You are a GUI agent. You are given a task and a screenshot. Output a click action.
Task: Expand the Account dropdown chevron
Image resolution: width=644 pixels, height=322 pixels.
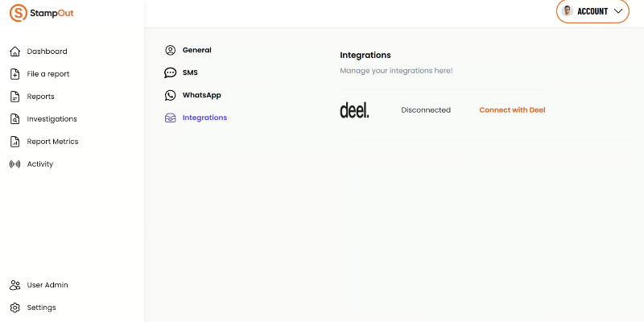click(618, 11)
